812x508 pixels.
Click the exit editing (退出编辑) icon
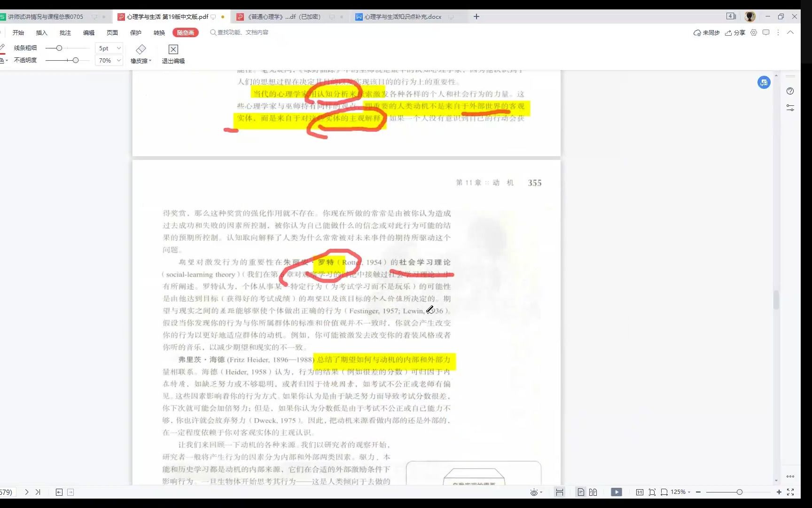click(x=173, y=49)
